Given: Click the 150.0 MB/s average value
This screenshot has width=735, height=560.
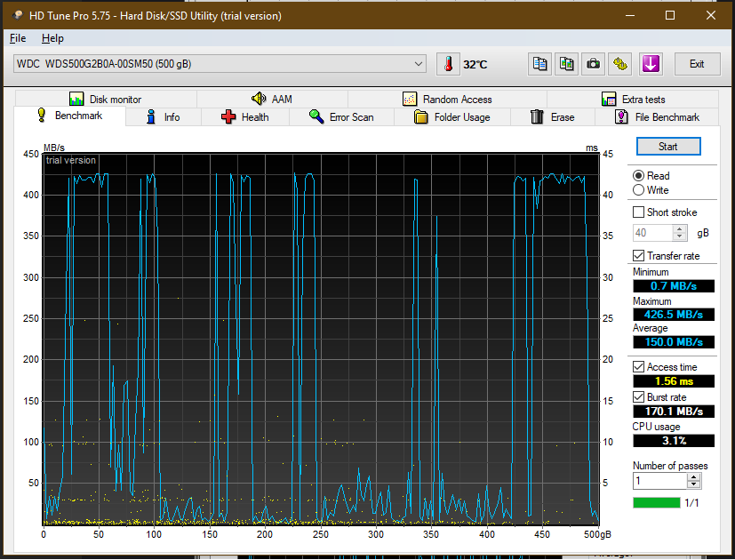Looking at the screenshot, I should 674,342.
